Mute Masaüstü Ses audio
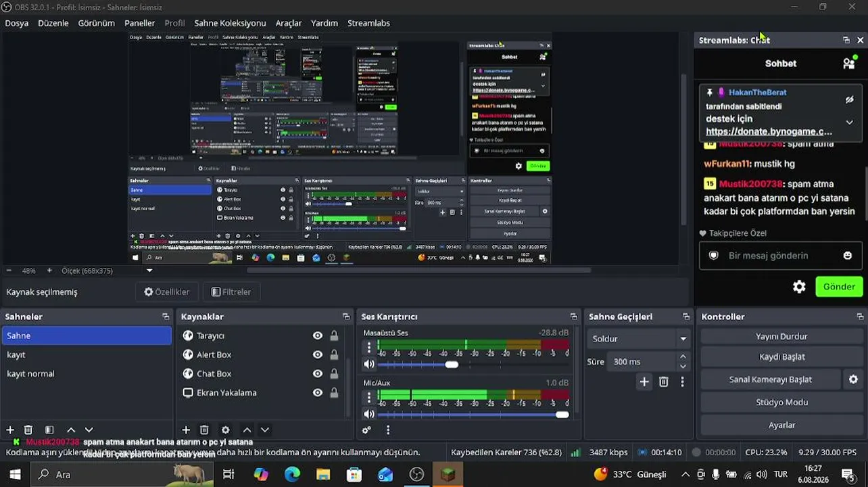Image resolution: width=868 pixels, height=487 pixels. tap(369, 365)
